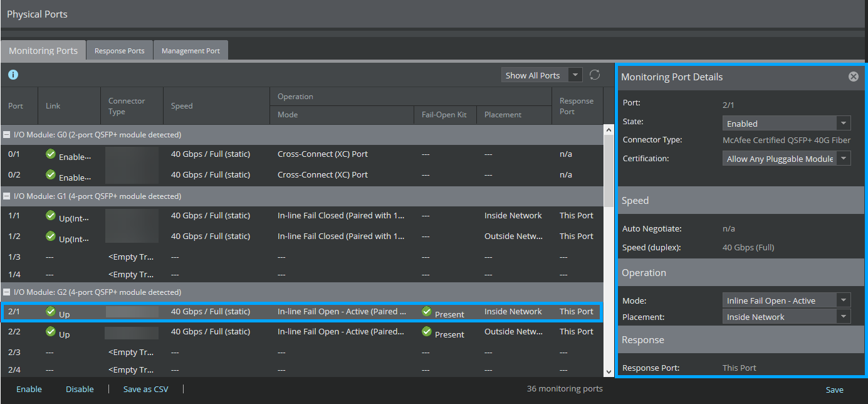Click the green link icon for port 1/1

(51, 216)
